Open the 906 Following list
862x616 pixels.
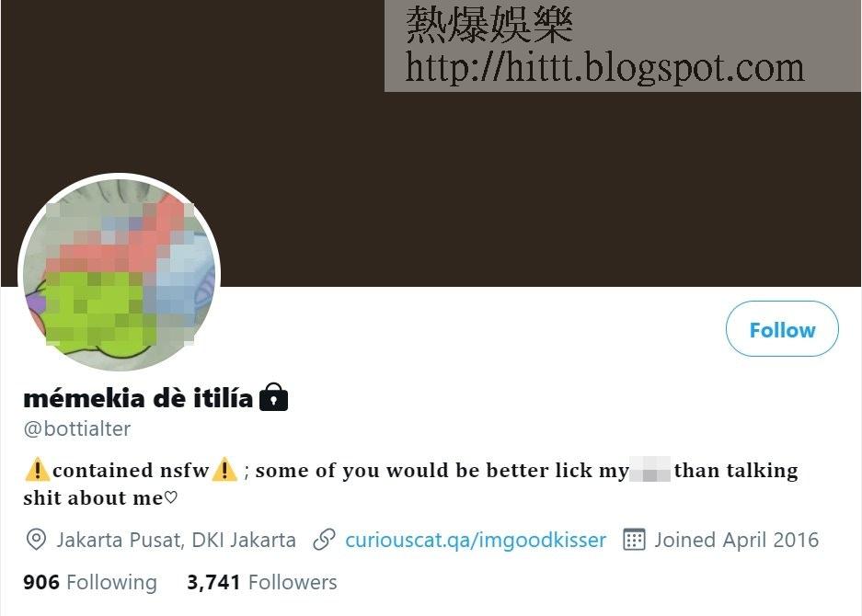(90, 582)
